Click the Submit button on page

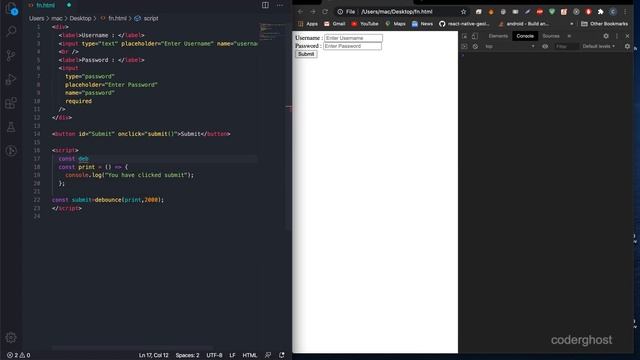pos(306,54)
